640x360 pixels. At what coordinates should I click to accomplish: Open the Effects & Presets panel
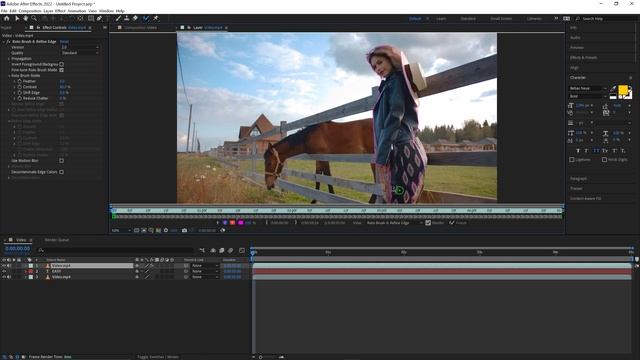(584, 58)
